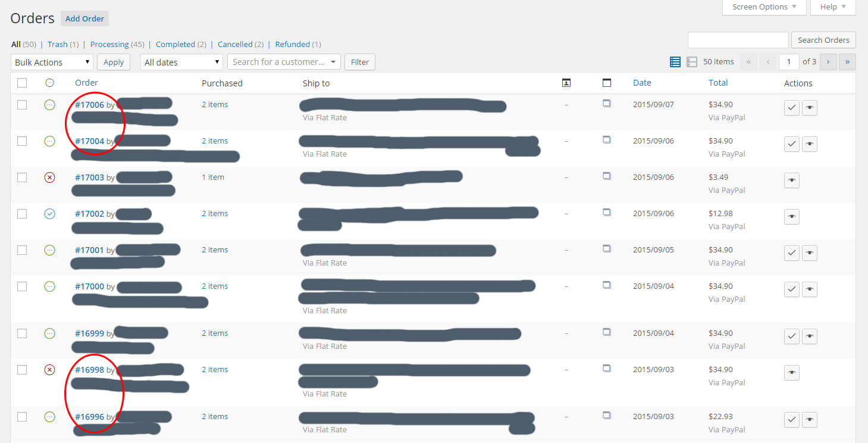Click the search orders text field
868x443 pixels.
tap(738, 40)
